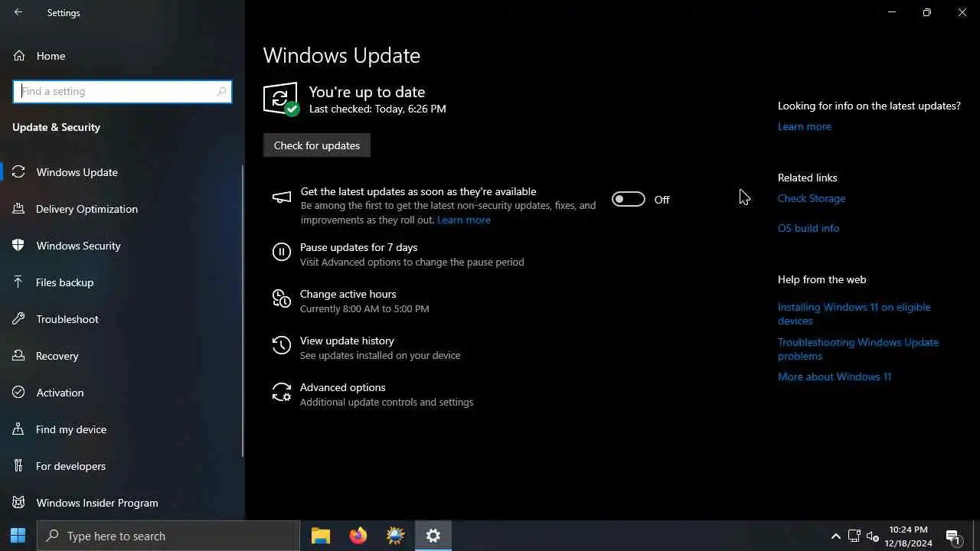Screen dimensions: 980x551
Task: Open OS build info link
Action: (808, 228)
